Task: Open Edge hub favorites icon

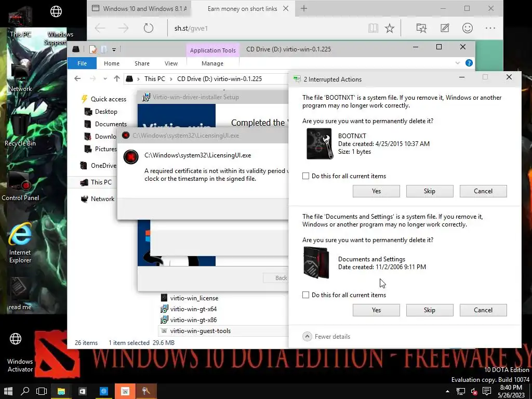Action: pyautogui.click(x=421, y=28)
